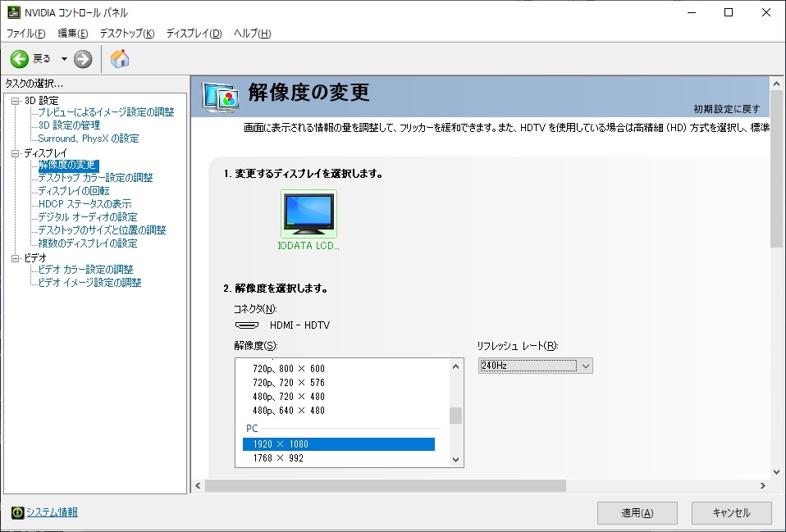Click the gray Forward arrow icon
This screenshot has height=532, width=786.
click(x=83, y=59)
